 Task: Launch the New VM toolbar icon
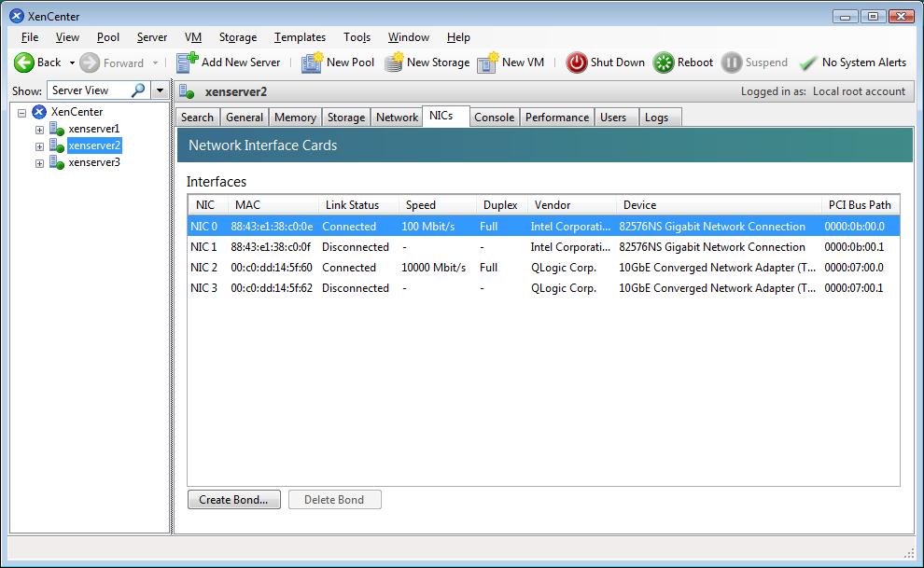(x=487, y=62)
